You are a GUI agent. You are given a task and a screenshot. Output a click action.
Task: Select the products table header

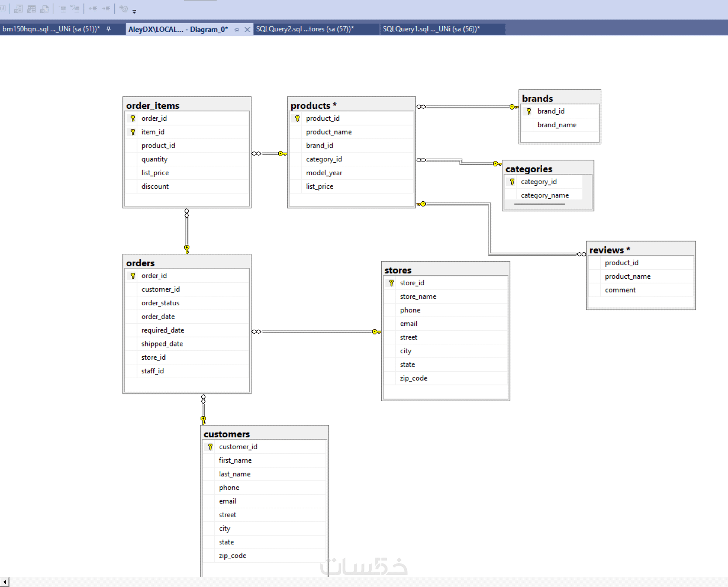(351, 105)
